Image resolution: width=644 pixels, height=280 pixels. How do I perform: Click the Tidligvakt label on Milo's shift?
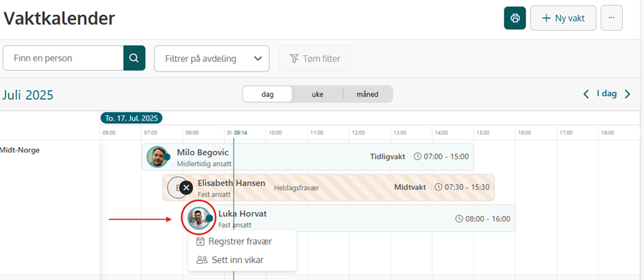[x=387, y=157]
